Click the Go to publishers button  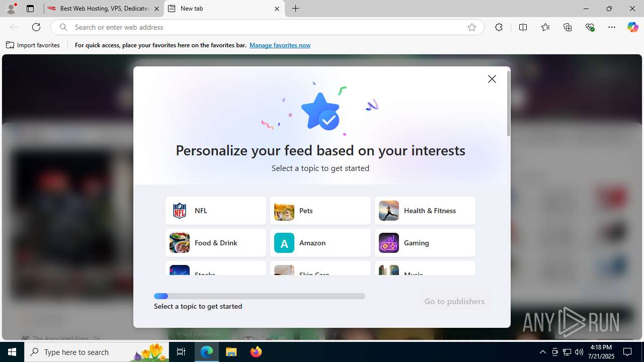(x=454, y=301)
